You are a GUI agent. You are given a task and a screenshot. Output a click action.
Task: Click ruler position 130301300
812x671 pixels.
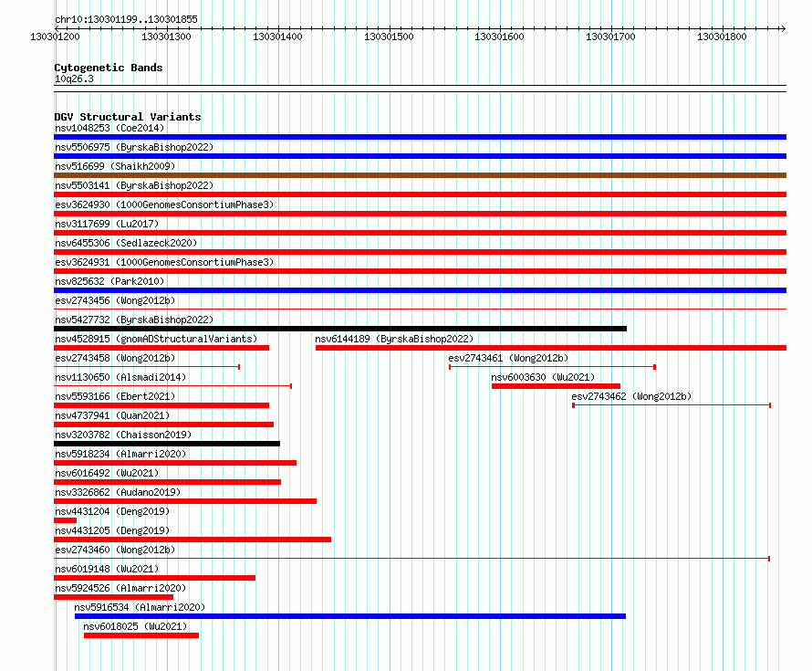166,37
